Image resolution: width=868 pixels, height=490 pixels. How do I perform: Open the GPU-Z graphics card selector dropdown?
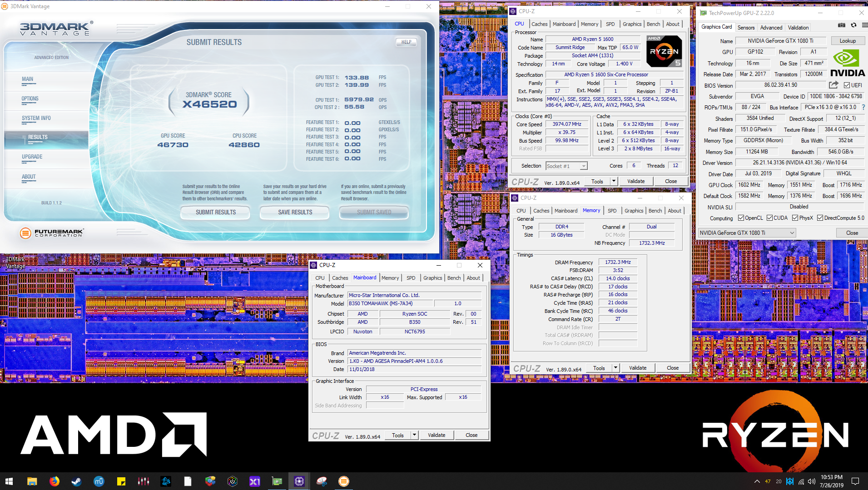[747, 233]
